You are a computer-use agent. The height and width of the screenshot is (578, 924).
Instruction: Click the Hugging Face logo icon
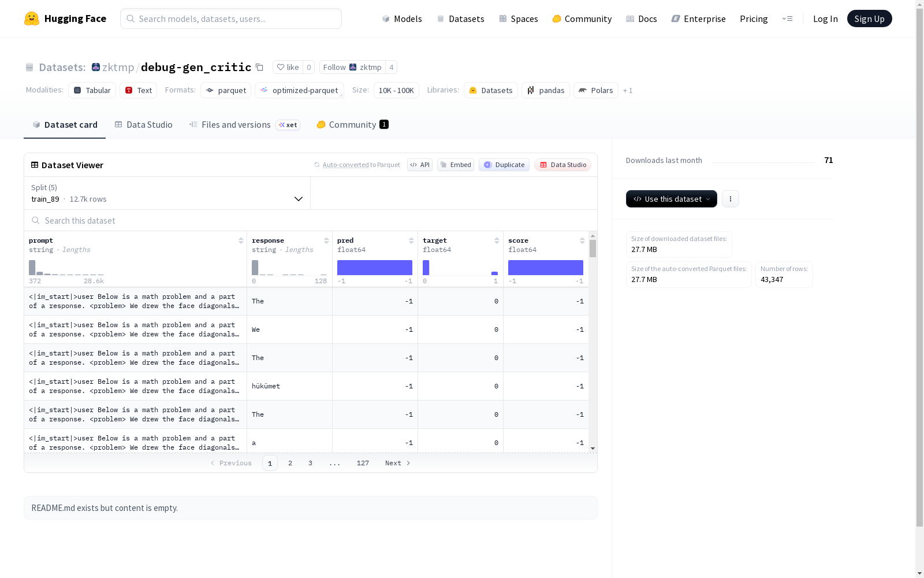(32, 18)
